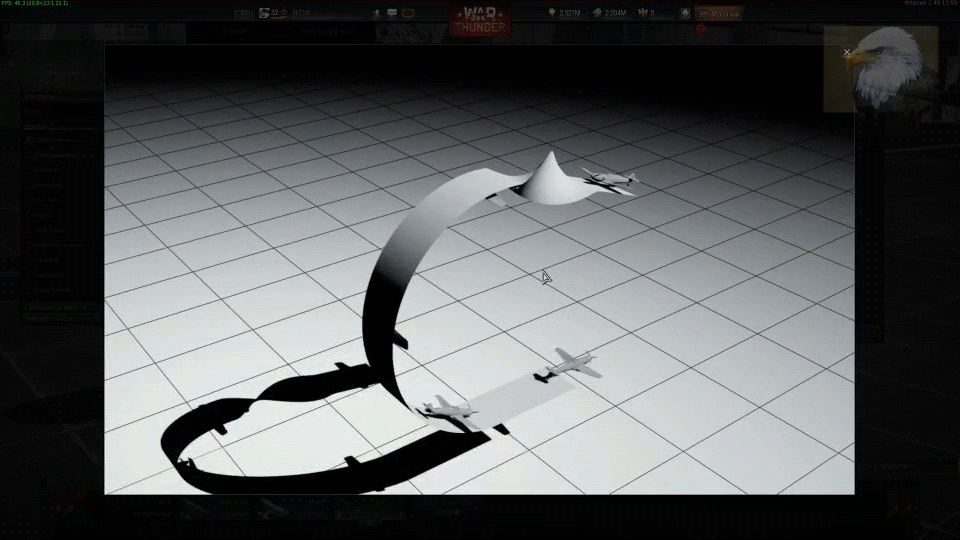This screenshot has width=960, height=540.
Task: Click the bald eagle picture
Action: pos(882,69)
